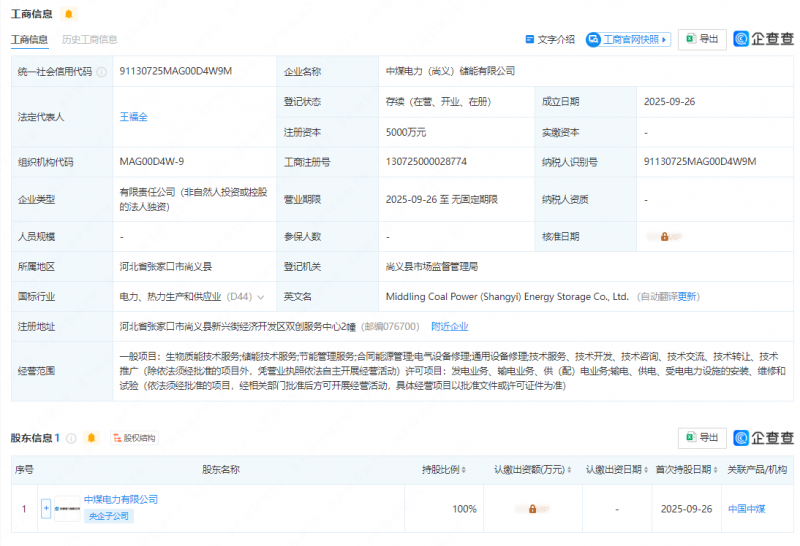The width and height of the screenshot is (800, 546).
Task: Expand the 中煤电力有限公司 shareholder row
Action: coord(45,508)
